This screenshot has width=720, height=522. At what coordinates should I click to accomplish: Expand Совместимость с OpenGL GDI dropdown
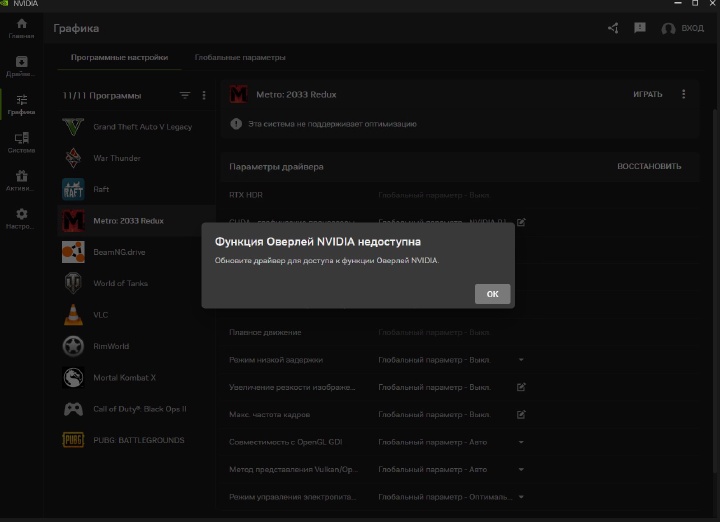pyautogui.click(x=521, y=442)
